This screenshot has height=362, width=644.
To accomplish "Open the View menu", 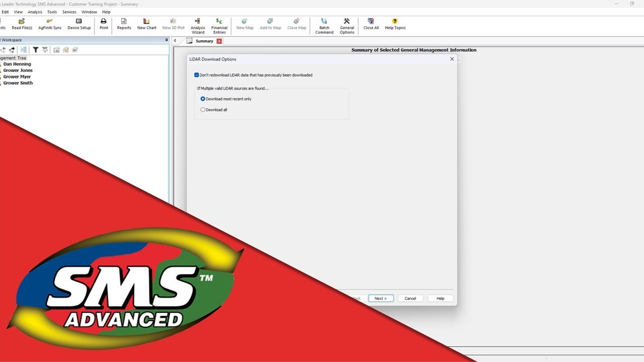I will click(18, 12).
